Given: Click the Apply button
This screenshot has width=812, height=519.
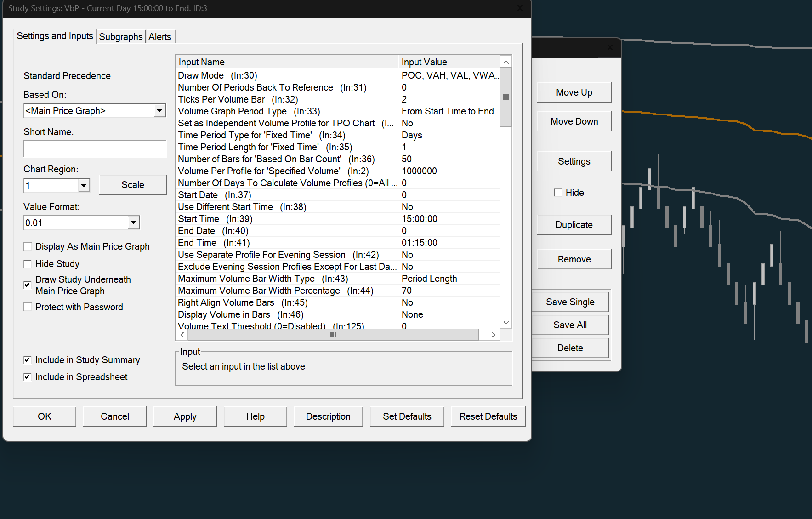Looking at the screenshot, I should tap(185, 416).
